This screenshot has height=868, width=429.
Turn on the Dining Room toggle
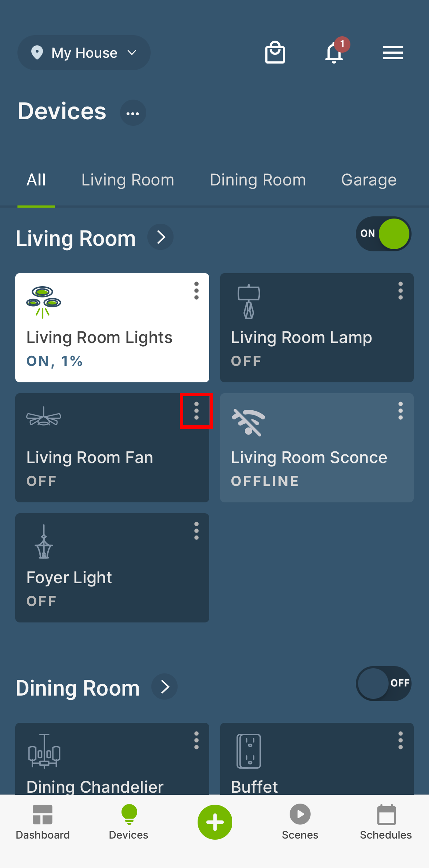tap(383, 683)
